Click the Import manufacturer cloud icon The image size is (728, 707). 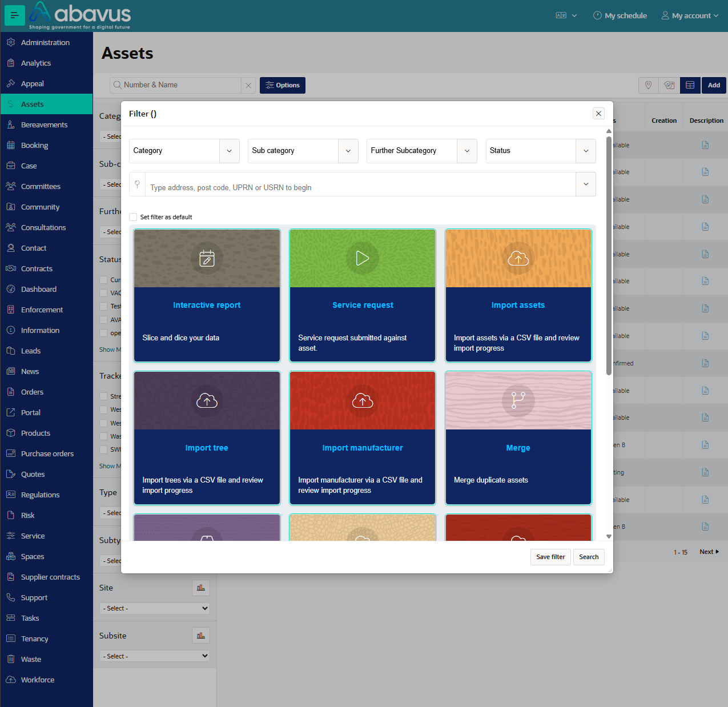coord(363,401)
